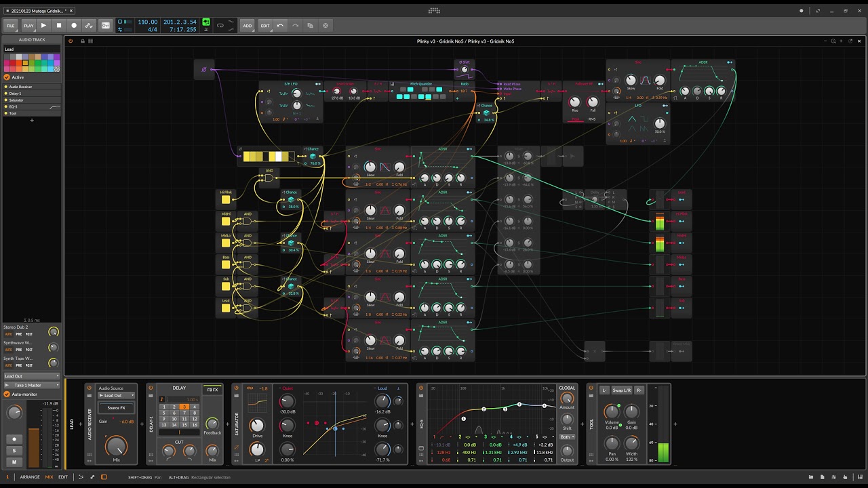Select Saturator in the track device list
The width and height of the screenshot is (868, 488).
[31, 100]
